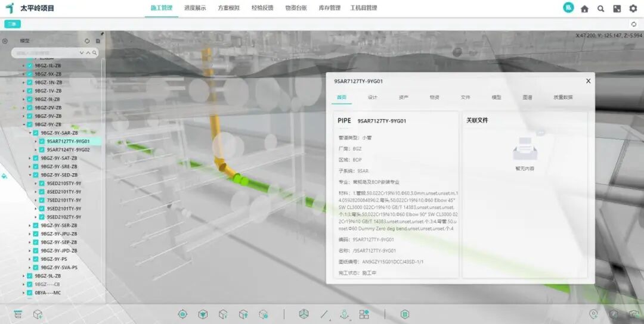This screenshot has height=324, width=644.
Task: Uncheck the 9BGZ-9Y-PS checkbox
Action: [36, 259]
